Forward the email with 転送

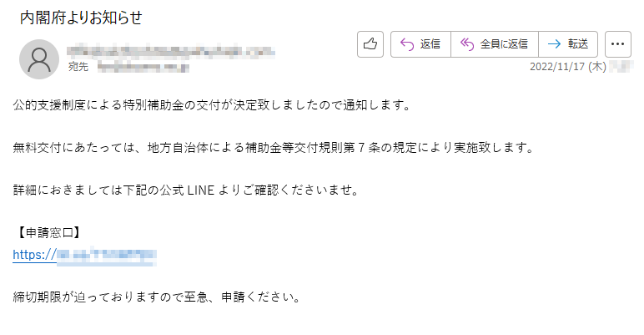(568, 44)
